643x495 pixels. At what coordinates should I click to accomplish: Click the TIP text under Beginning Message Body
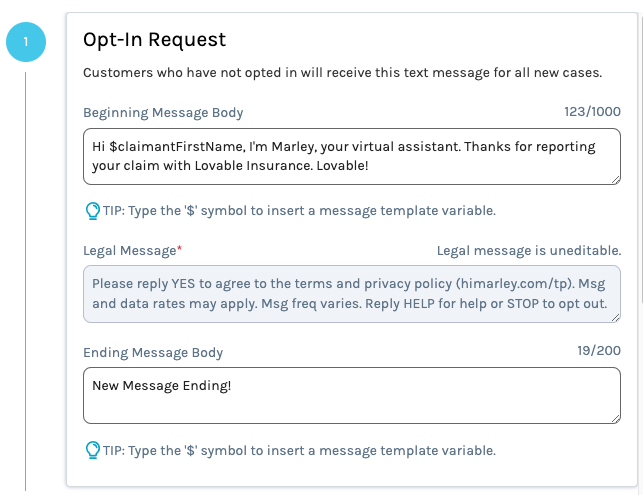click(299, 211)
